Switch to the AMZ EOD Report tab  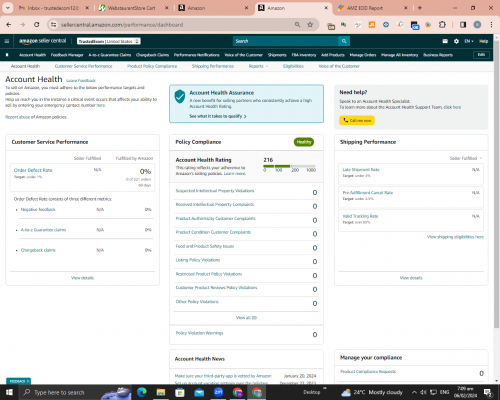[x=371, y=8]
